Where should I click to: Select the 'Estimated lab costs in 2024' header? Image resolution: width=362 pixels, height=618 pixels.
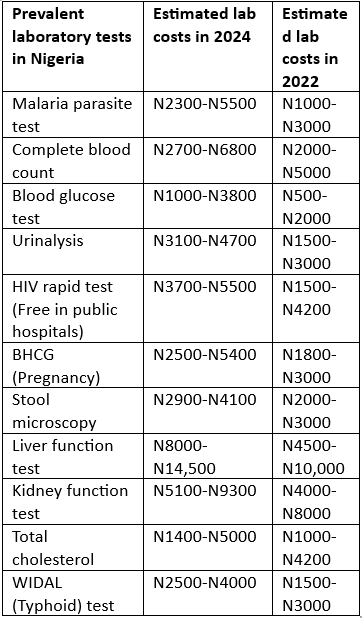(208, 46)
